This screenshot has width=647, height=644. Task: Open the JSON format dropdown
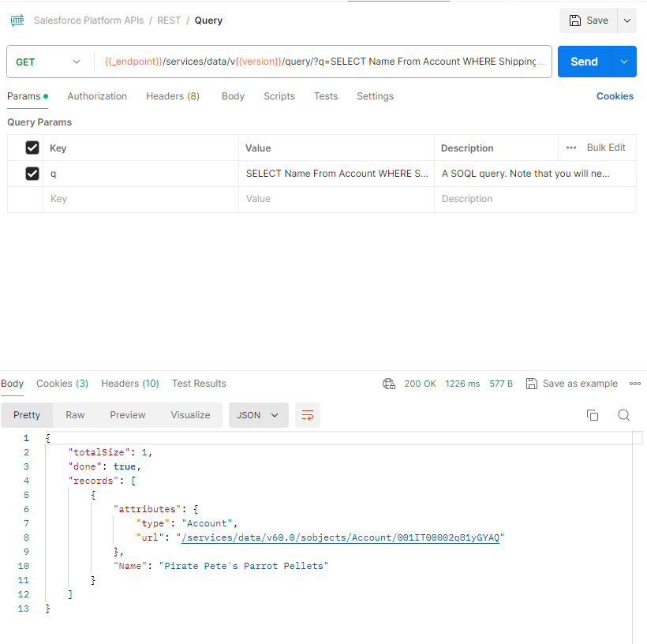(x=258, y=415)
